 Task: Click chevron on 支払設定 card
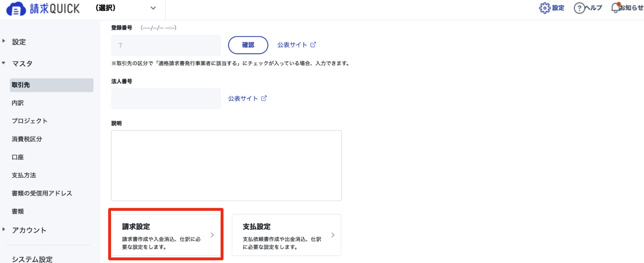[x=333, y=235]
